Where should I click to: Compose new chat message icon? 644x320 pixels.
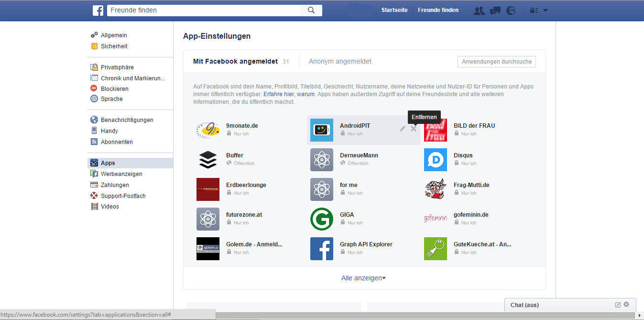click(618, 305)
